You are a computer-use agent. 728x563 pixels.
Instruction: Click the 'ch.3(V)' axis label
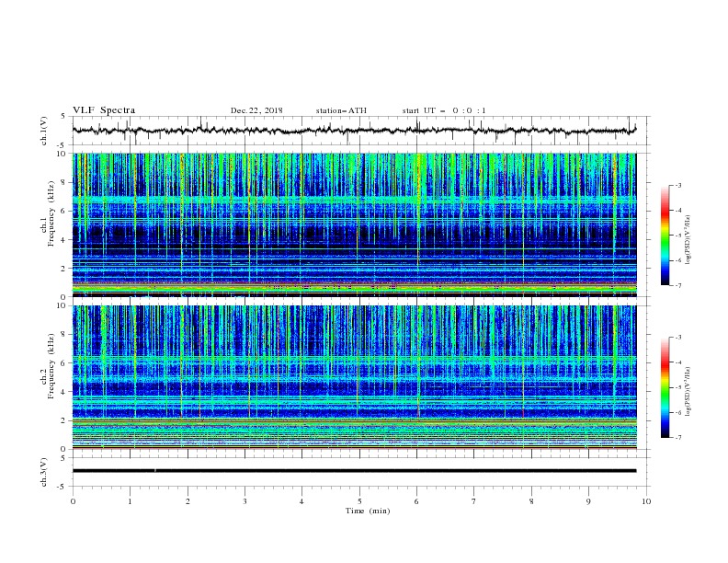(44, 472)
